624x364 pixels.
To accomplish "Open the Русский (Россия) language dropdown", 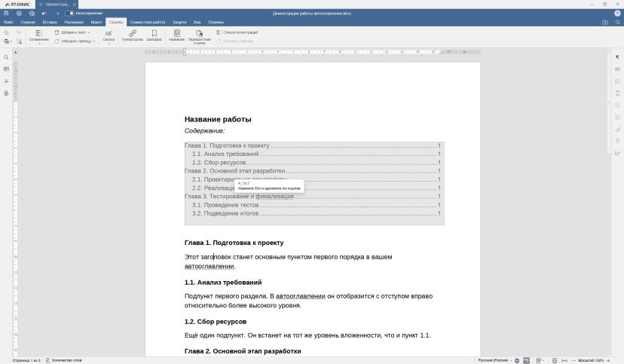I will click(x=494, y=360).
